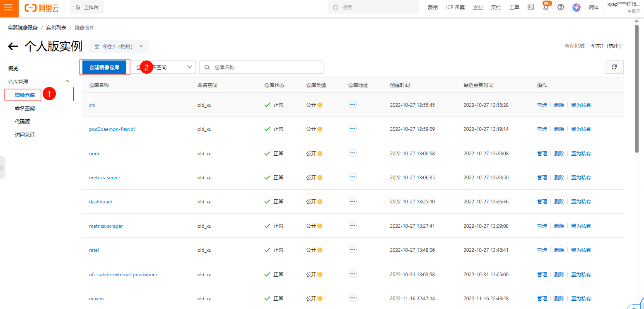Screen dimensions: 644x309
Task: Collapse the 仓库管理 sidebar section
Action: pos(67,82)
